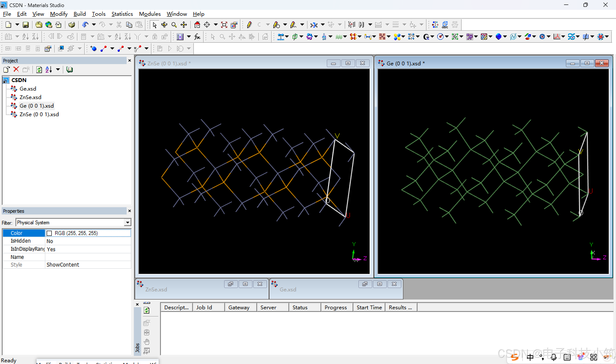
Task: Click the Reset View home icon
Action: (197, 25)
